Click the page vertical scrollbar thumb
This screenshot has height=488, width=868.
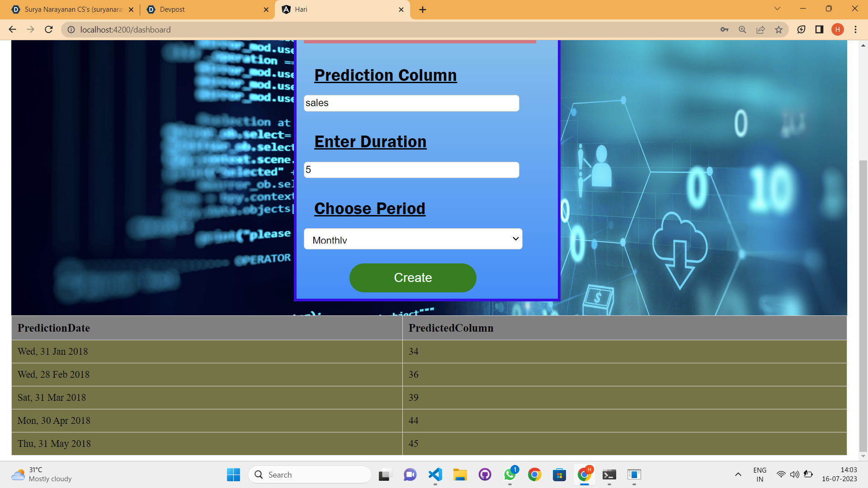[863, 305]
